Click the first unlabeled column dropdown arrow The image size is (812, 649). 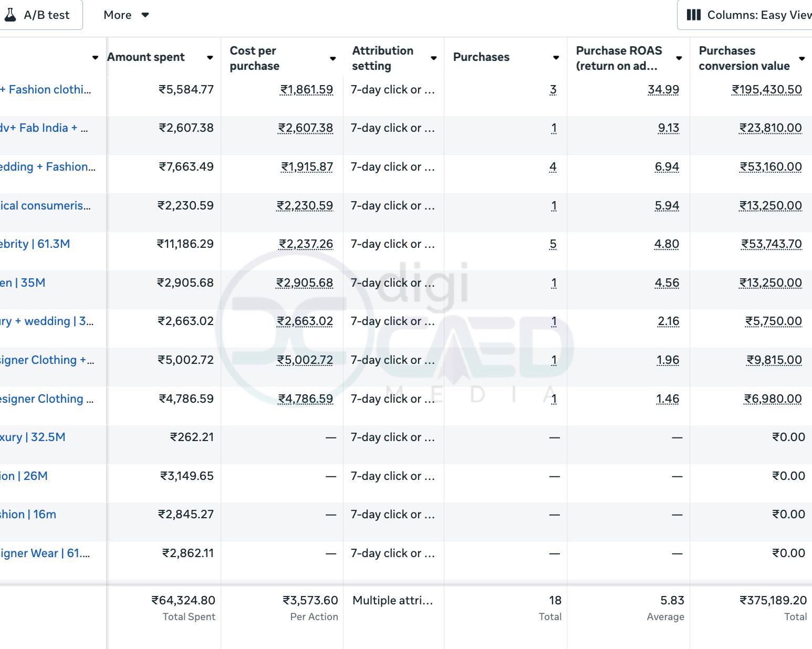coord(95,58)
